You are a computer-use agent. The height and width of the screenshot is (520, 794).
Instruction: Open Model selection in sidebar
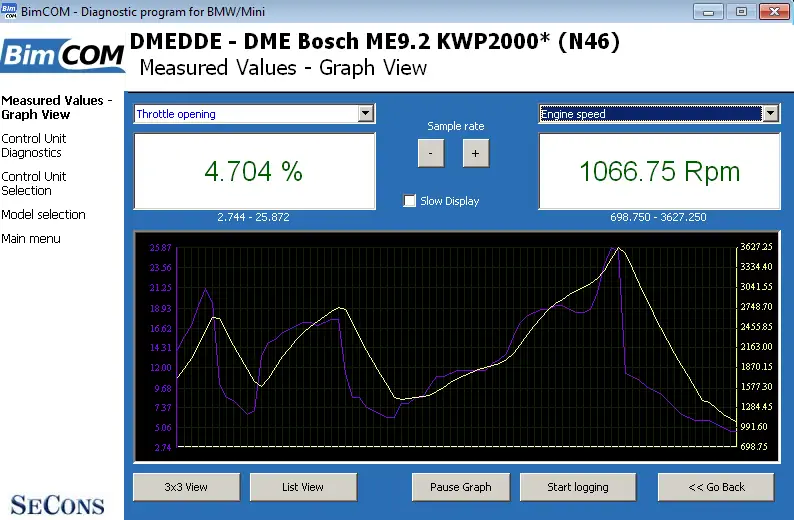coord(43,215)
